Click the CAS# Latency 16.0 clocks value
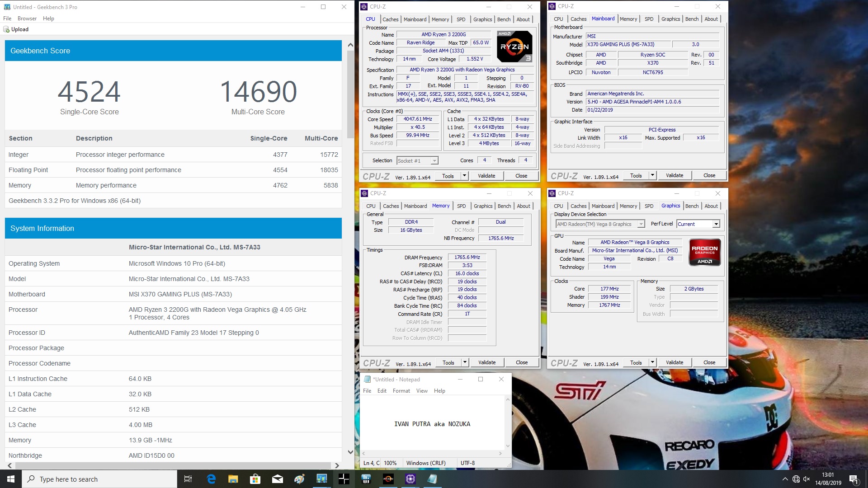 [467, 273]
